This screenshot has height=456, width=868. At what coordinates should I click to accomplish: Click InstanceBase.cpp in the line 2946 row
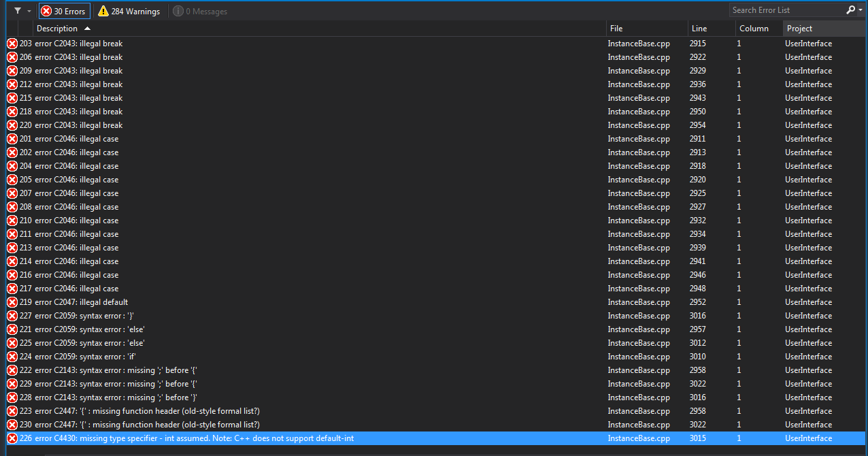pyautogui.click(x=639, y=275)
